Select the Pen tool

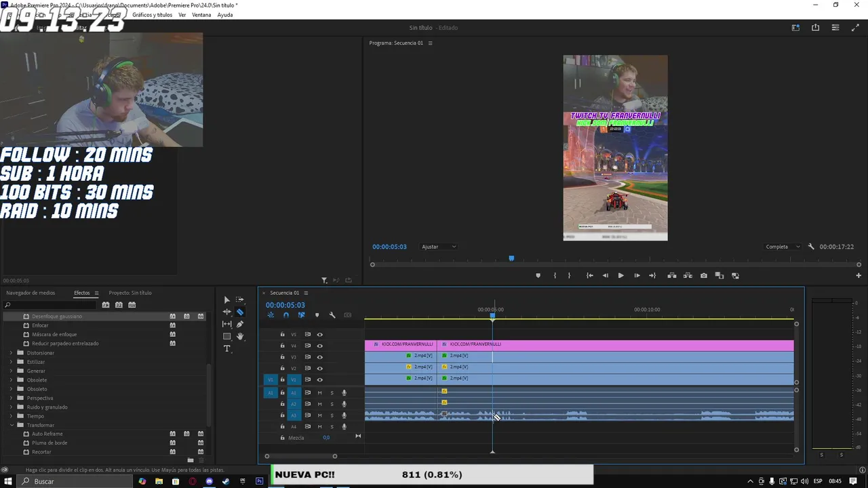tap(240, 324)
